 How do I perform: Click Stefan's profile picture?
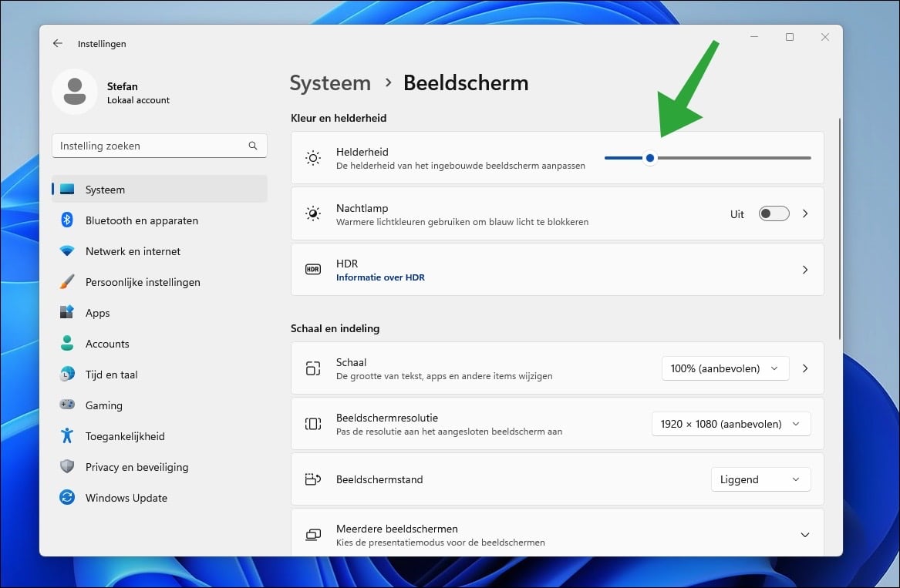pyautogui.click(x=74, y=91)
